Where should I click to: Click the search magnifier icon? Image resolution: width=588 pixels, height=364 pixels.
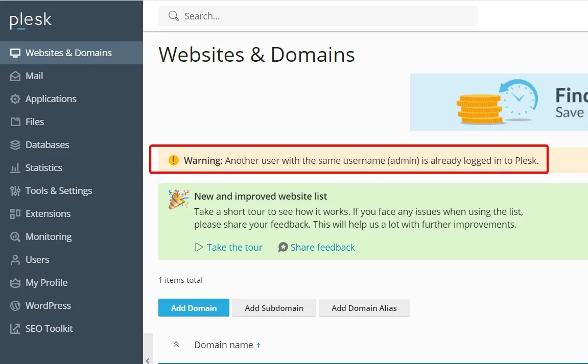point(173,16)
